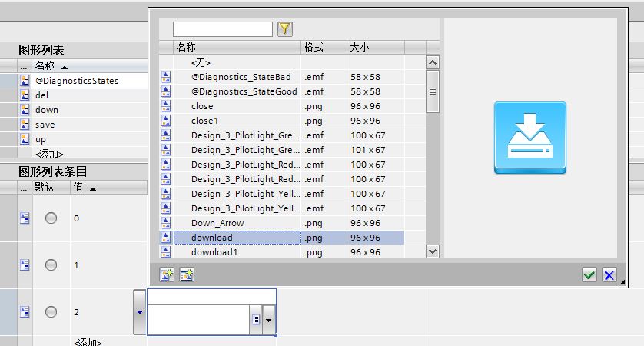Click the dropdown arrow left of the graphic field
The height and width of the screenshot is (346, 644).
coord(139,311)
